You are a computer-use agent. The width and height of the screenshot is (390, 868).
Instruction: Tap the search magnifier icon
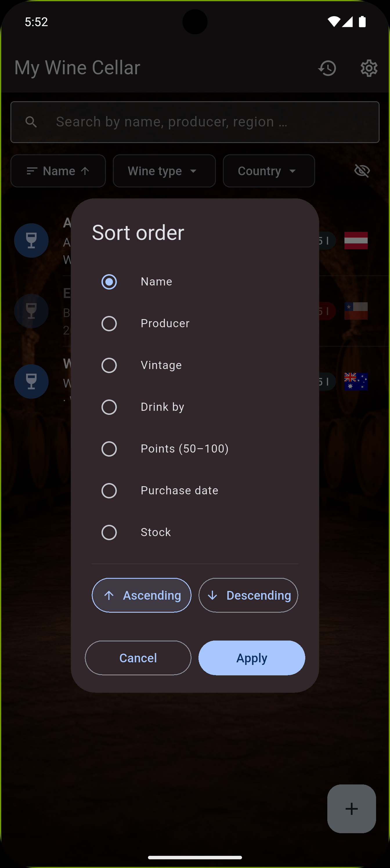pyautogui.click(x=31, y=122)
